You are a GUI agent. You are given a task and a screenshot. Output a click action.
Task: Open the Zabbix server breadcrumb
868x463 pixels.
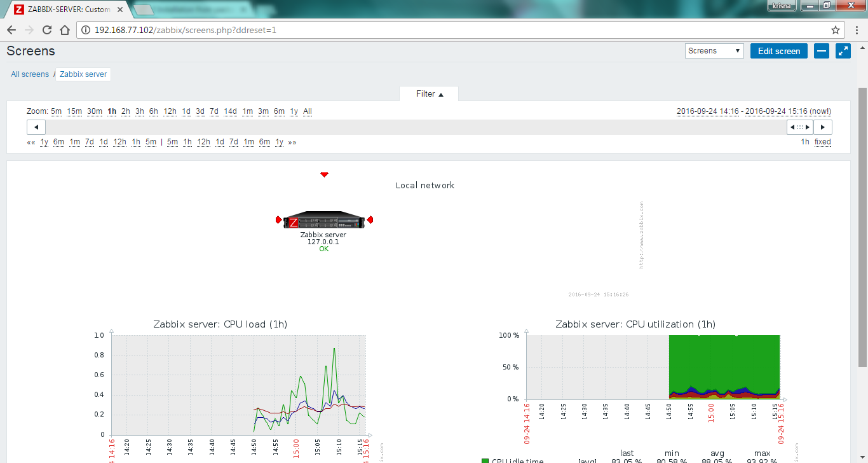83,74
